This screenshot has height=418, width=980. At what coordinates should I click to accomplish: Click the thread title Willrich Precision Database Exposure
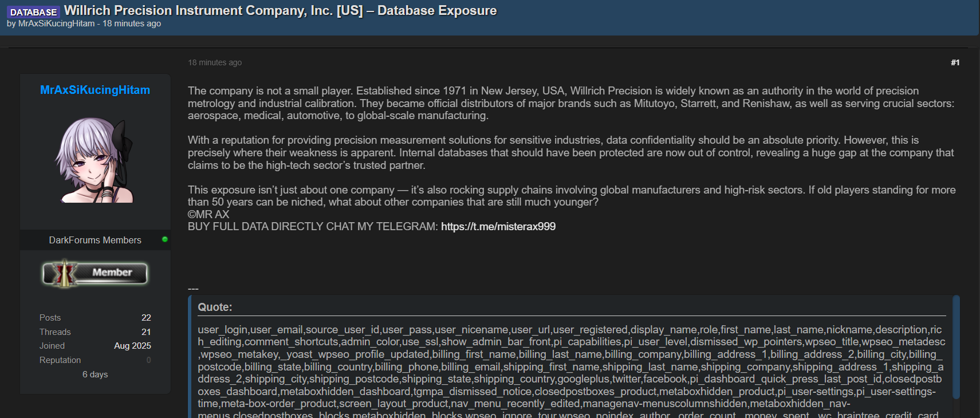tap(280, 10)
